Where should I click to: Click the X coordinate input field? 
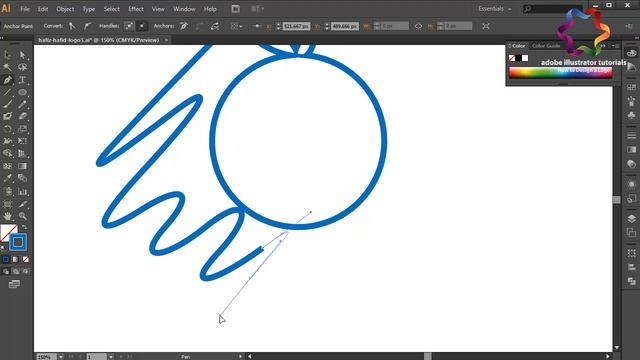(296, 26)
